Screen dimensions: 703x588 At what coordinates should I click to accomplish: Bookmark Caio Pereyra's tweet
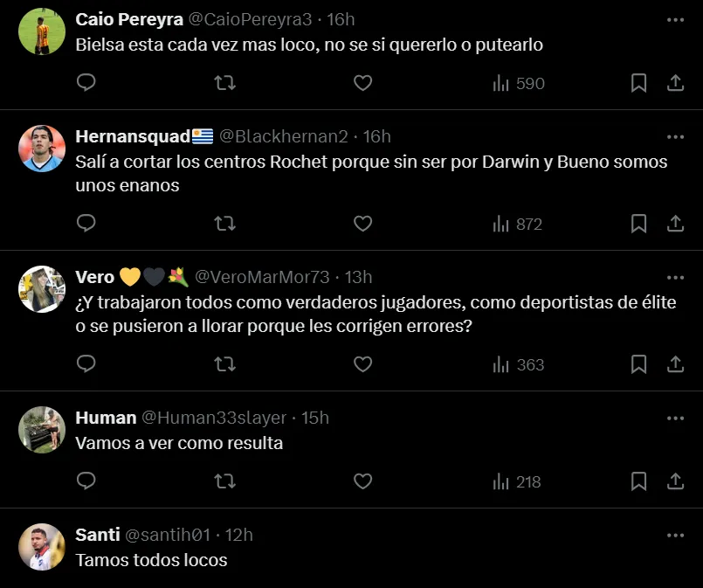pos(638,83)
